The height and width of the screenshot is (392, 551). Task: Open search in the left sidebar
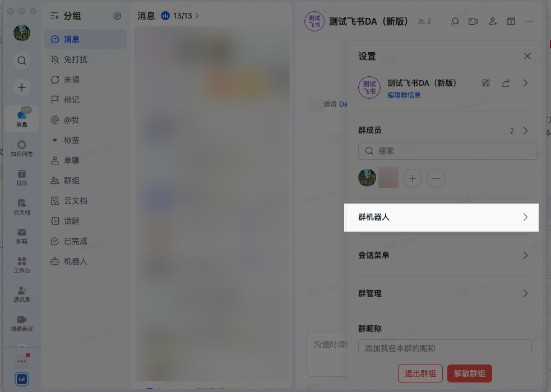click(22, 61)
